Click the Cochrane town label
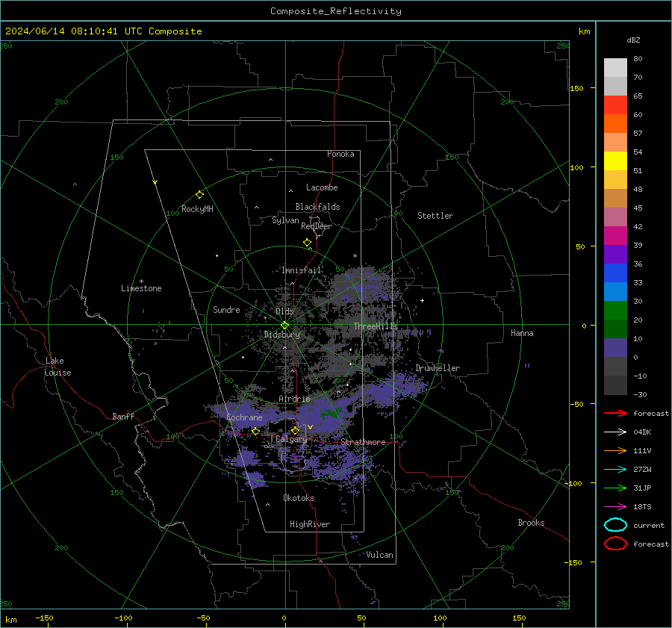Image resolution: width=672 pixels, height=628 pixels. pos(244,417)
